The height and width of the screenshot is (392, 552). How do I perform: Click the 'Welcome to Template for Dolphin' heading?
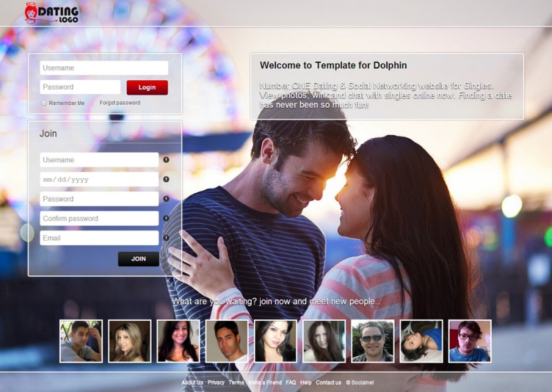tap(333, 66)
